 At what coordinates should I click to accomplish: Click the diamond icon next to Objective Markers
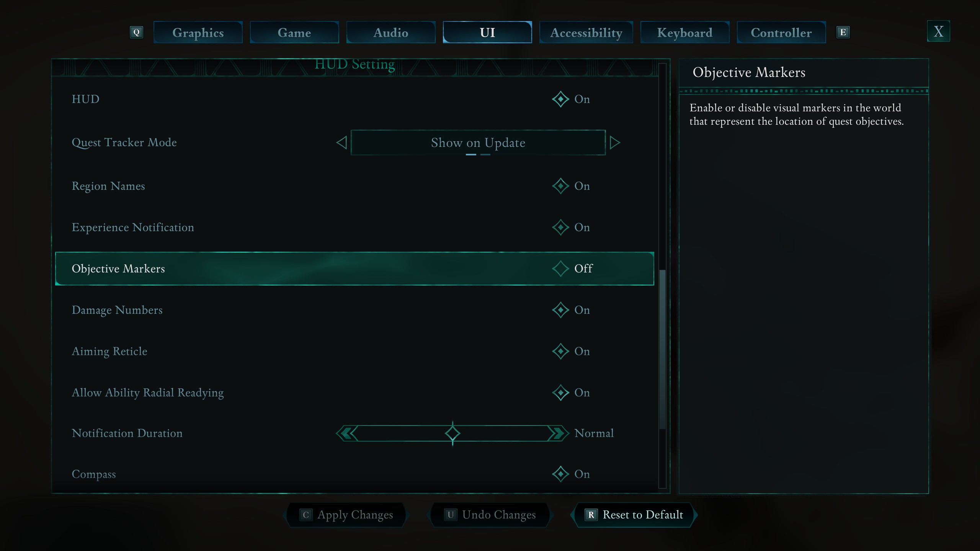[559, 269]
